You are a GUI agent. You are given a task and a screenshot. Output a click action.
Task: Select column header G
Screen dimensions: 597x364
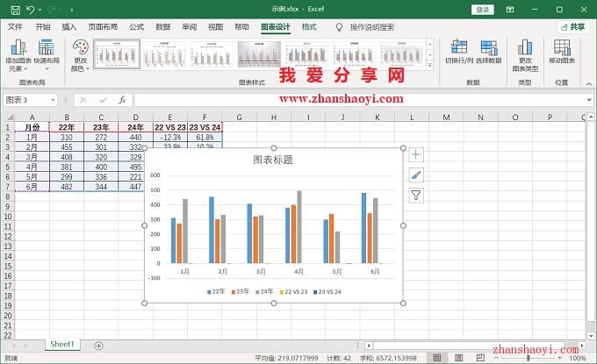(x=239, y=118)
